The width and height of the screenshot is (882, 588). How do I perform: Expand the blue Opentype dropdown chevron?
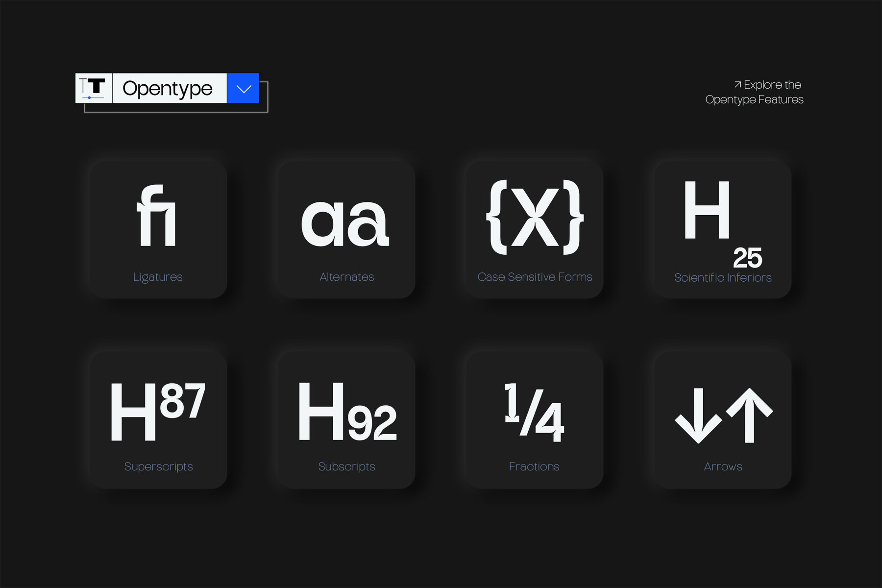[x=243, y=89]
